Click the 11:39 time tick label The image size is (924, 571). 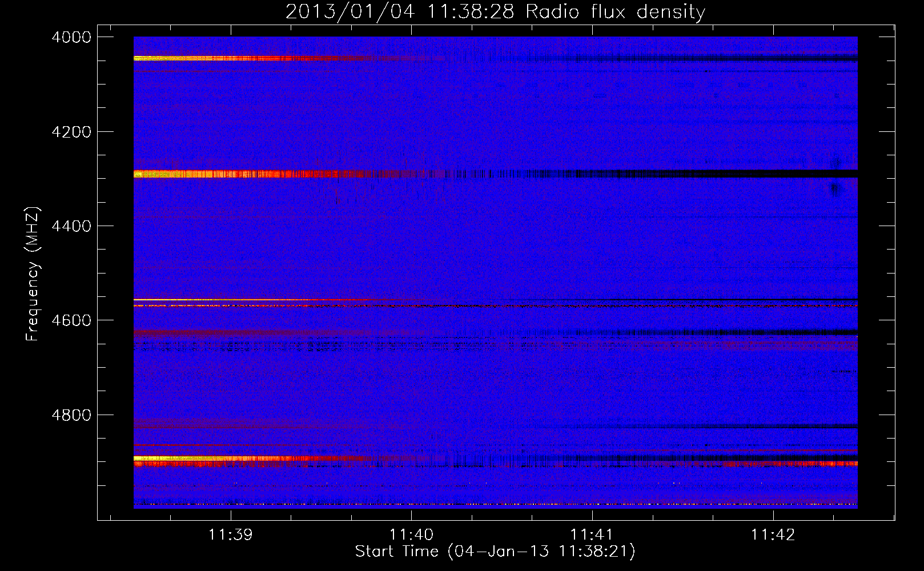[x=231, y=535]
